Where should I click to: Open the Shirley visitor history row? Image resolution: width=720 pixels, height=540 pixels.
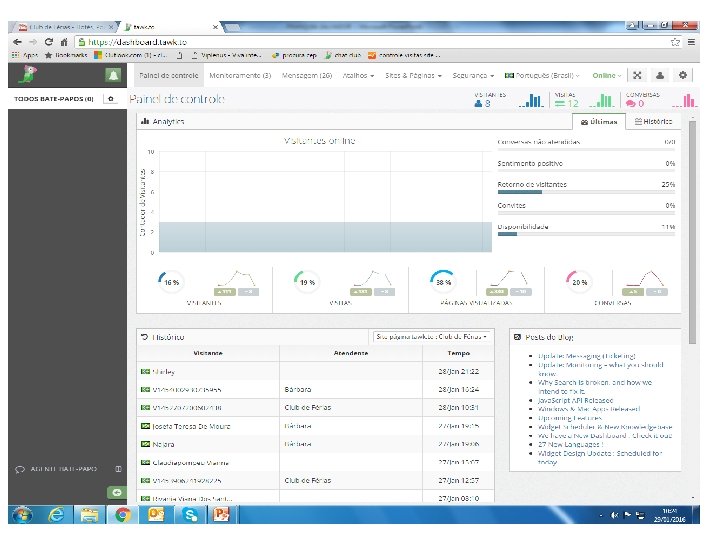315,371
